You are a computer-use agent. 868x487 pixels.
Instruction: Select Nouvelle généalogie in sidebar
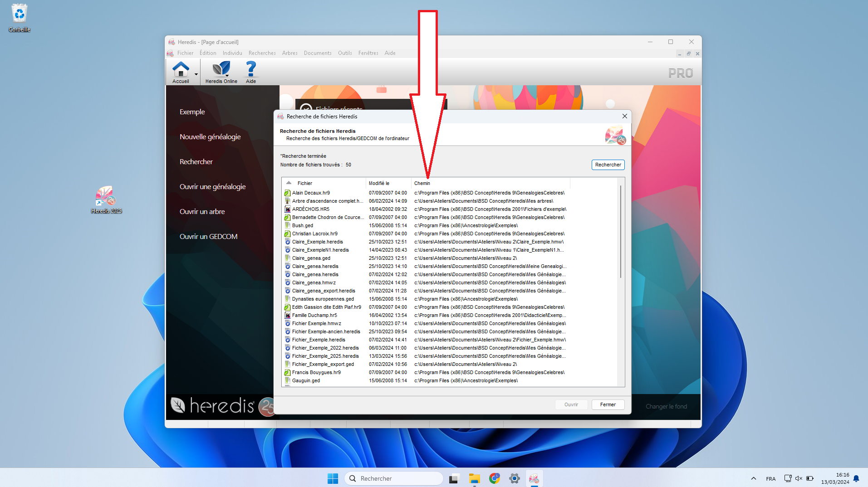click(x=210, y=136)
